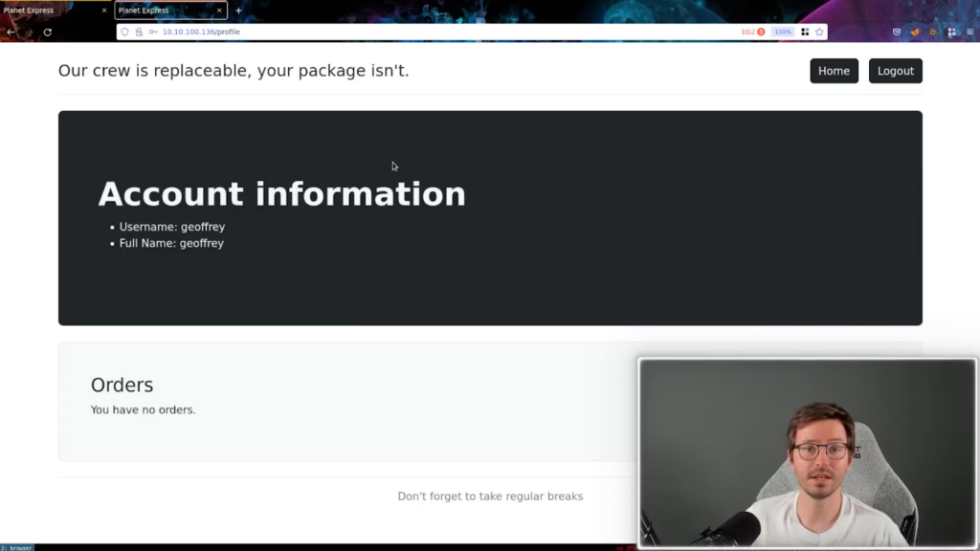Click 'Username: geoffrey' line
Image resolution: width=980 pixels, height=551 pixels.
[x=172, y=227]
